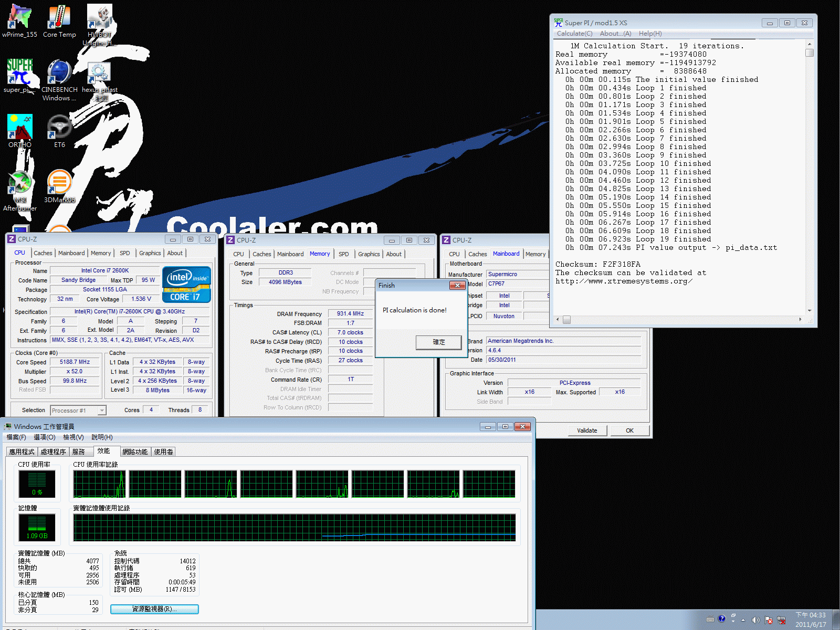This screenshot has width=840, height=630.
Task: Open the Calculate(C) menu in Super PI
Action: (x=574, y=34)
